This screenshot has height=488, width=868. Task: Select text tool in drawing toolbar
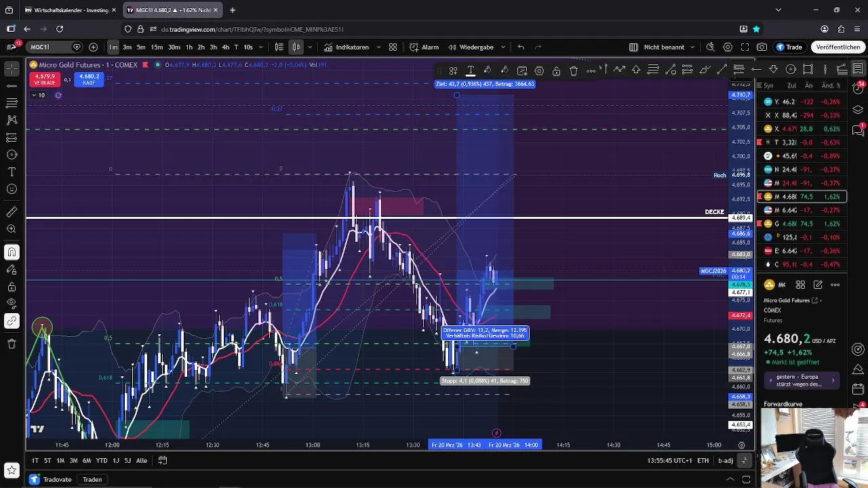[x=470, y=70]
